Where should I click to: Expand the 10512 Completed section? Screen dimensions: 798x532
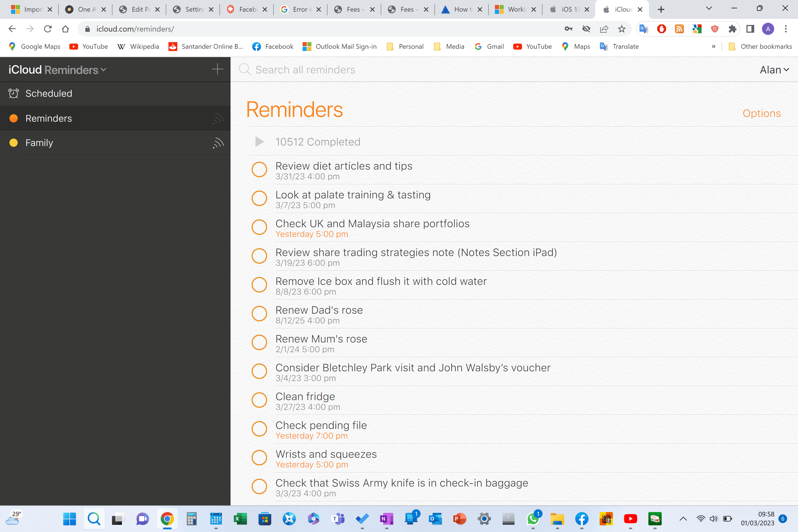click(x=260, y=142)
